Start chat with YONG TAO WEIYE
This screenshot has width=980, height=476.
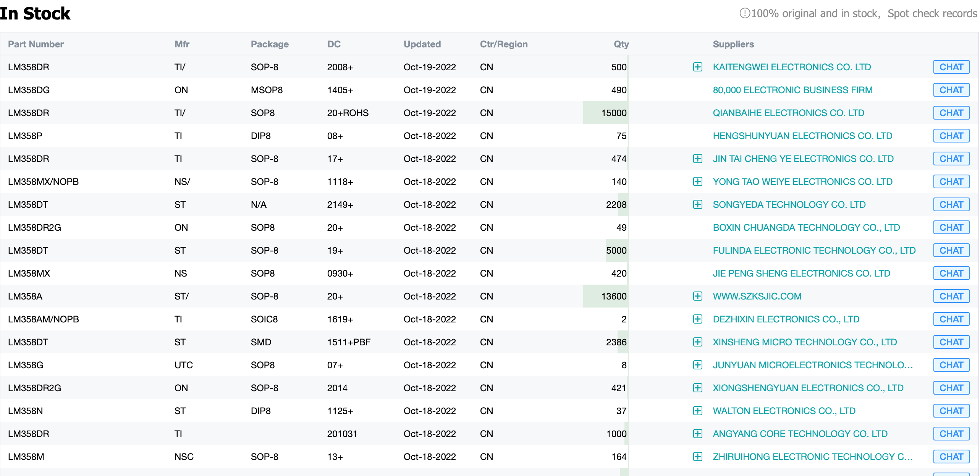951,181
